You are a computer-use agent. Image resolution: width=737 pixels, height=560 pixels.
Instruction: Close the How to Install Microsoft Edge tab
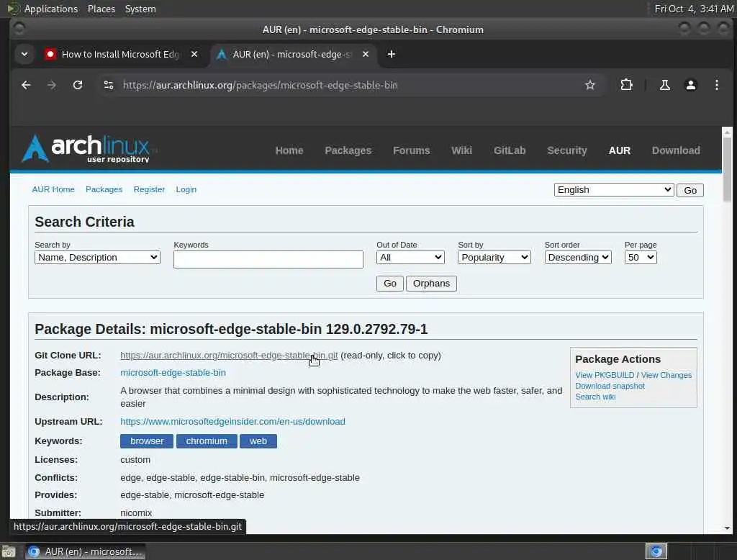tap(194, 54)
